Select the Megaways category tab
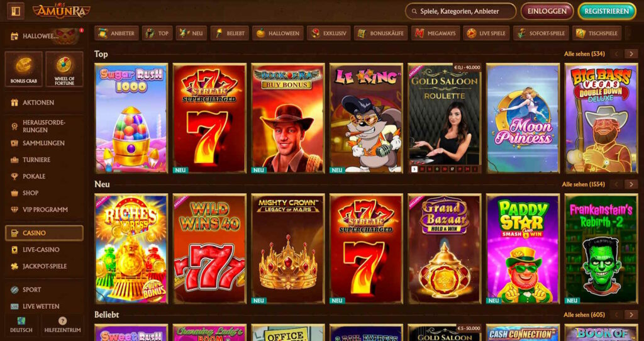This screenshot has height=341, width=644. (x=435, y=33)
